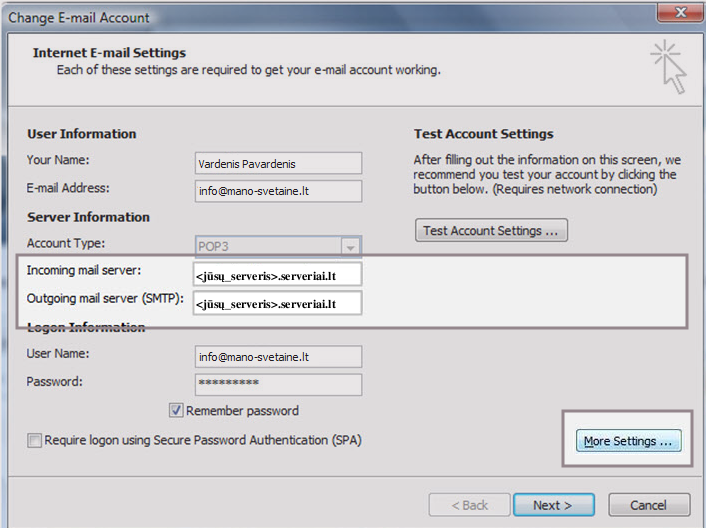706x528 pixels.
Task: Uncheck the Remember password checkbox
Action: tap(176, 411)
